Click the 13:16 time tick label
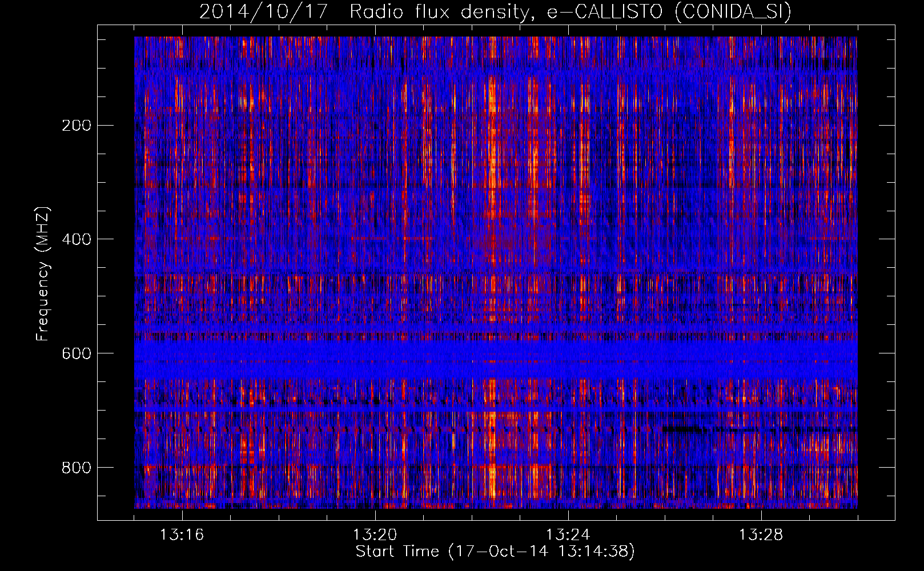 182,535
